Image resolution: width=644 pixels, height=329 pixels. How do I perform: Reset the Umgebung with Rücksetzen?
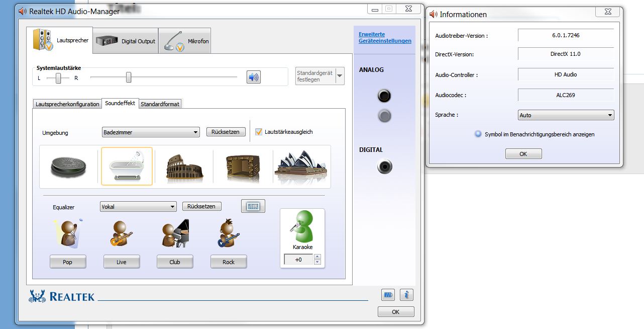click(226, 132)
